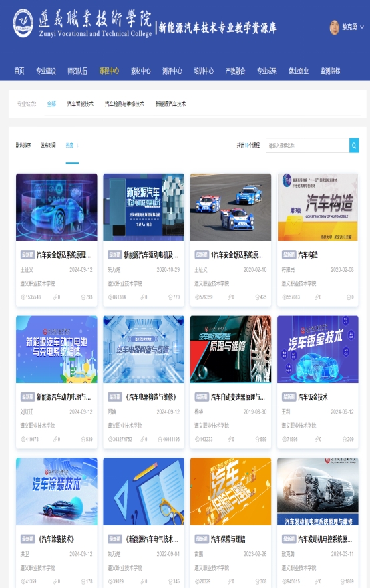Open the college logo emblem
370x588 pixels.
click(x=23, y=23)
